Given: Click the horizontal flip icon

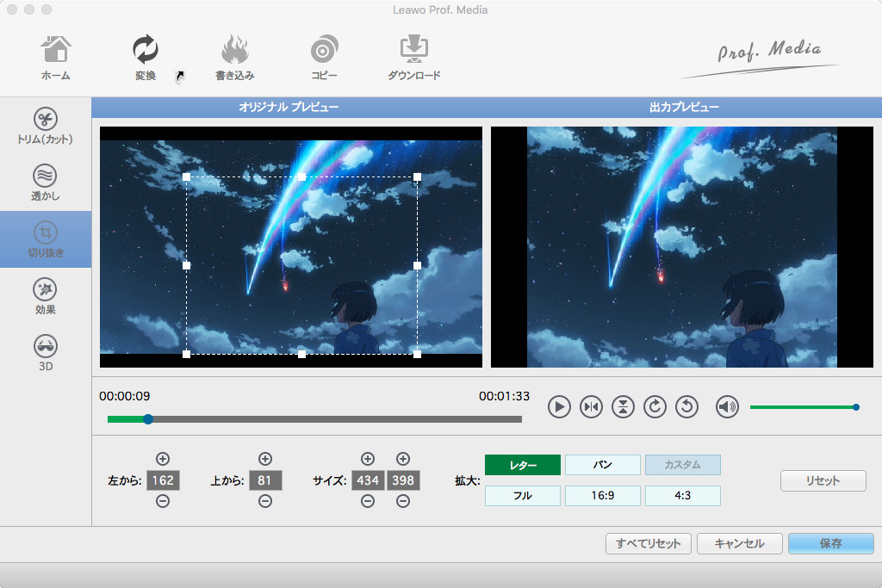Looking at the screenshot, I should point(591,406).
